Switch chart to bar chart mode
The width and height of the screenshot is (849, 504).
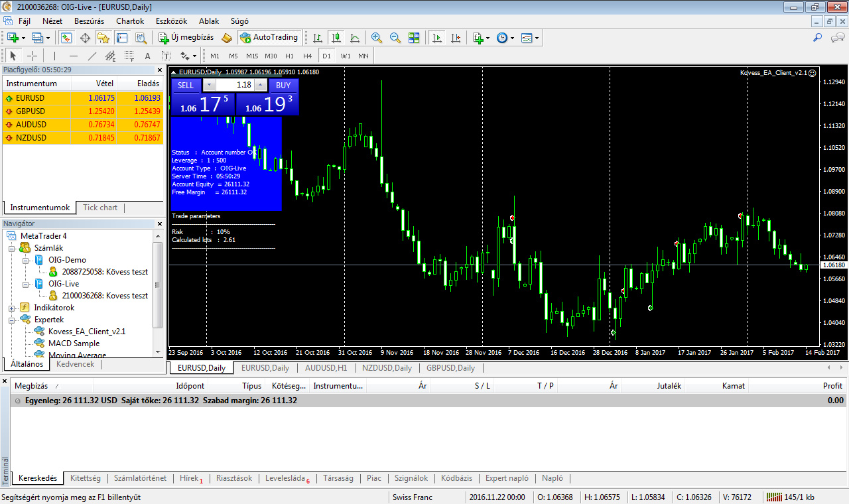pyautogui.click(x=318, y=38)
